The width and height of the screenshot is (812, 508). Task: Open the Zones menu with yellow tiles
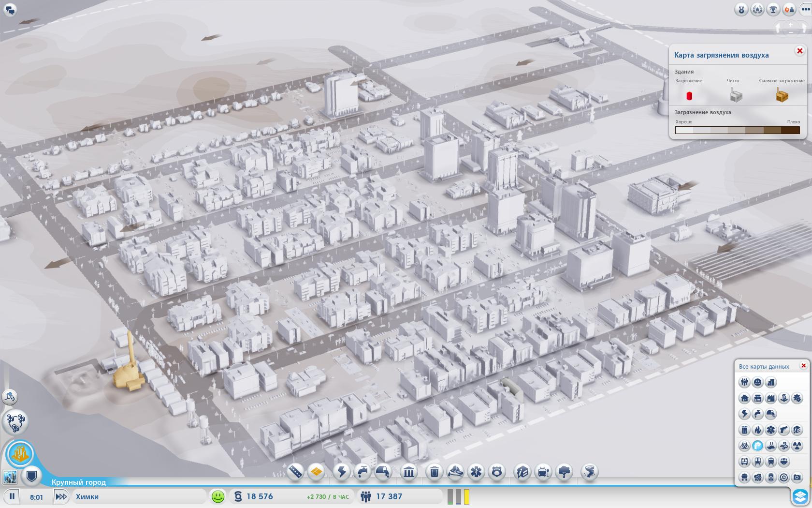pyautogui.click(x=316, y=472)
